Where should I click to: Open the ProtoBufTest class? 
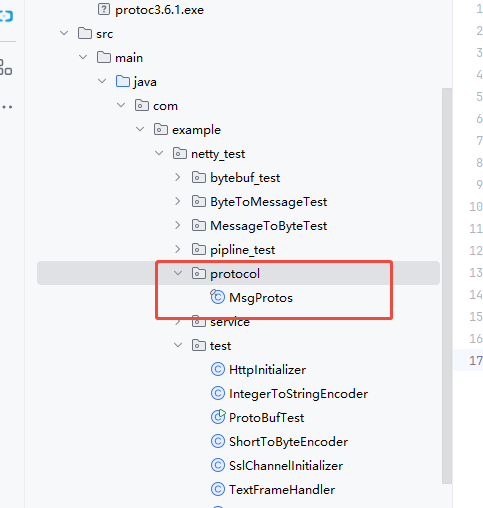266,418
